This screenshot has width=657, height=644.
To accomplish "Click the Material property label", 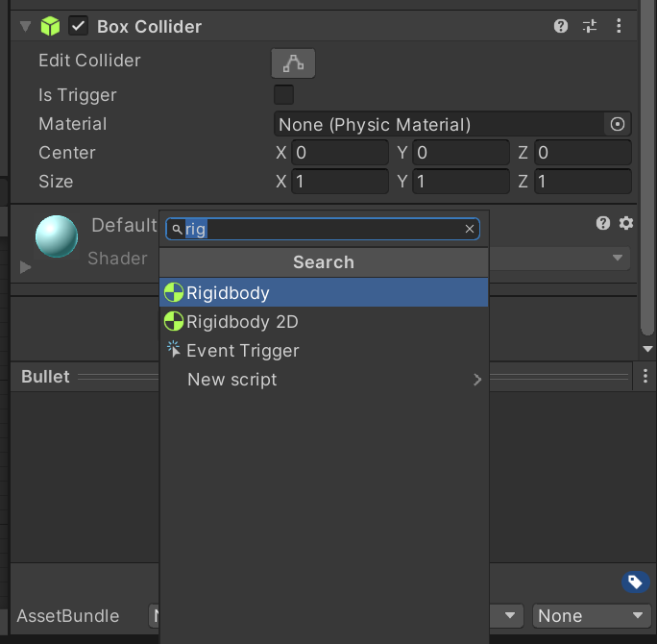I will click(73, 124).
